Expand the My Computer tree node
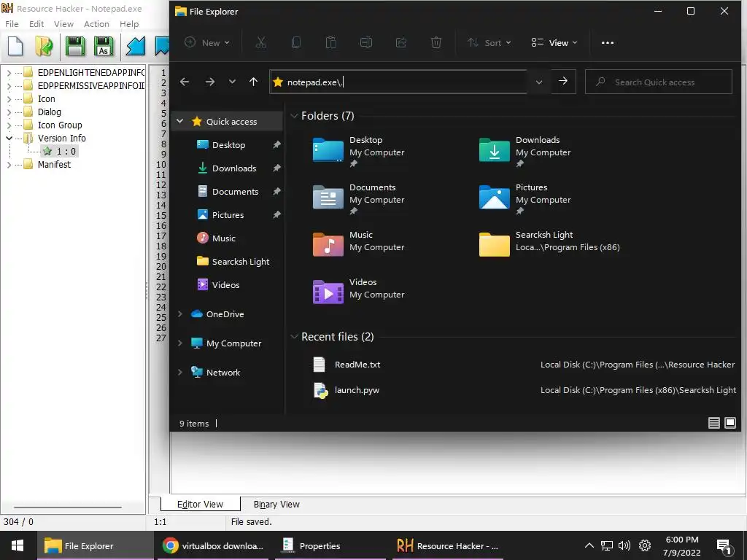This screenshot has width=747, height=560. [x=180, y=343]
